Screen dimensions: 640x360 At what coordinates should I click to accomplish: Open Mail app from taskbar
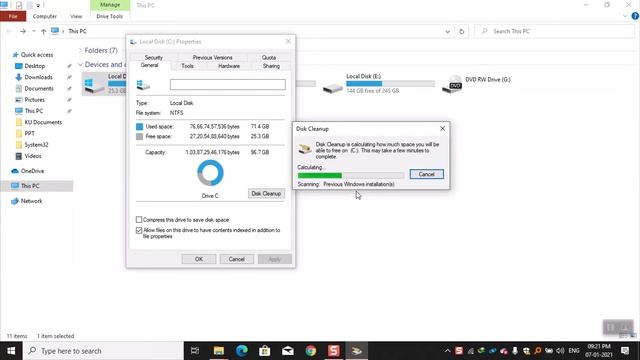point(288,351)
